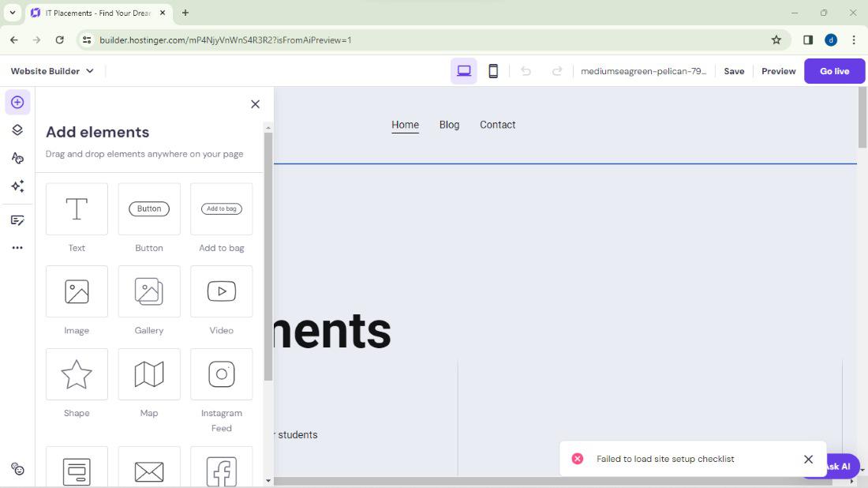Open the blog editor icon in sidebar
The height and width of the screenshot is (488, 868).
coord(17,220)
